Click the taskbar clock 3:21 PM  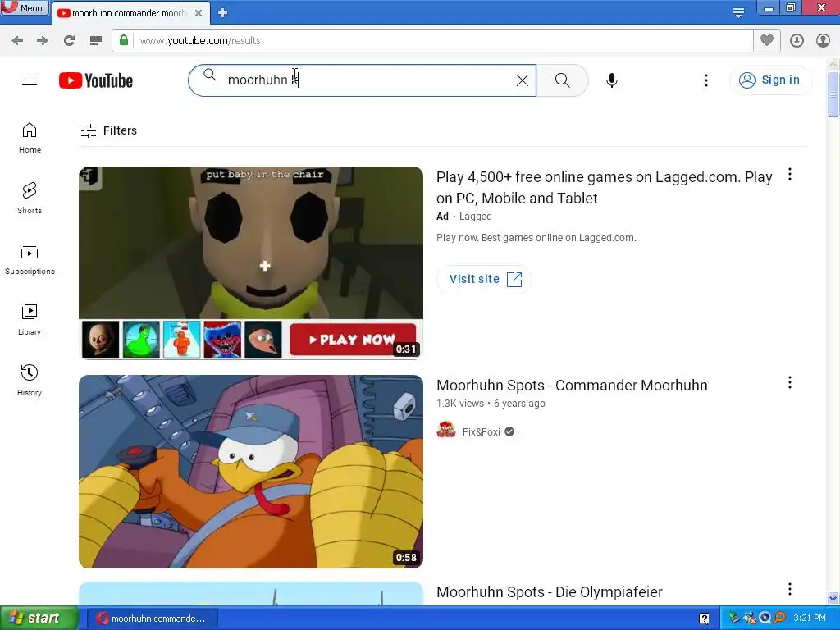point(810,618)
